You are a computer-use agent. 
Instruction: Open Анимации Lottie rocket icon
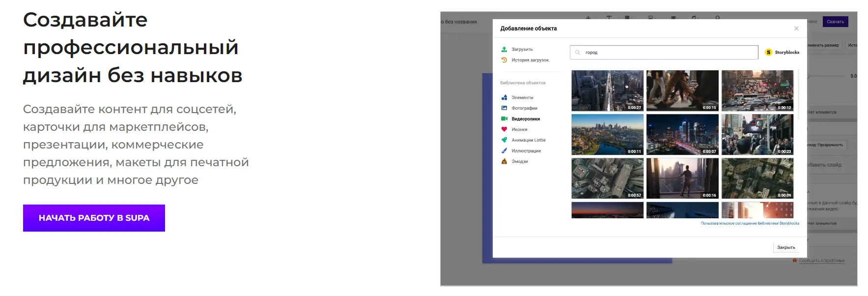(x=504, y=140)
